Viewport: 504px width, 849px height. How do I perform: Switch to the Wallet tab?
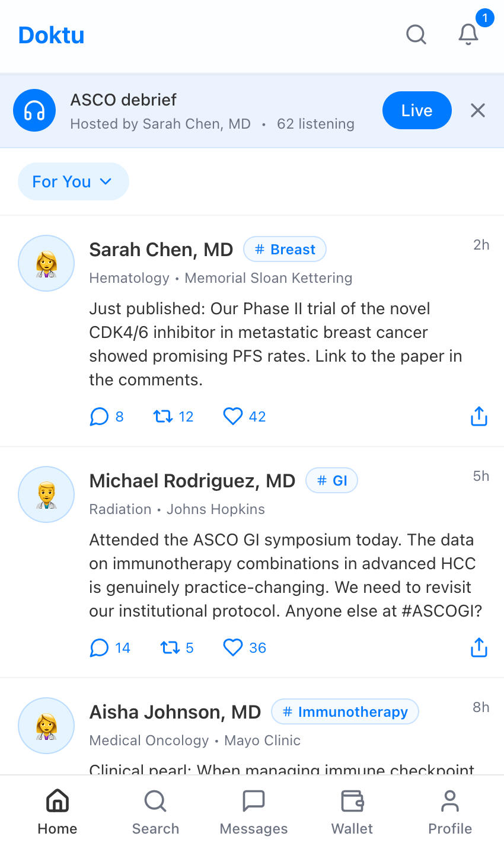352,812
